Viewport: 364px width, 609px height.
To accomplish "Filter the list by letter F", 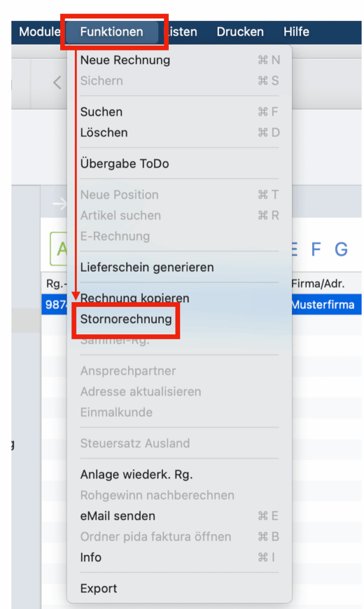I will (x=316, y=250).
